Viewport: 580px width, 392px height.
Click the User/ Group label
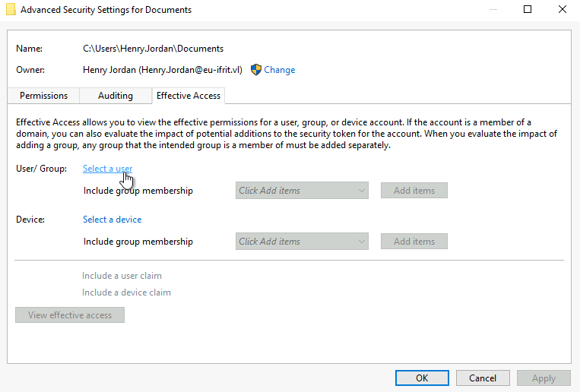[41, 169]
